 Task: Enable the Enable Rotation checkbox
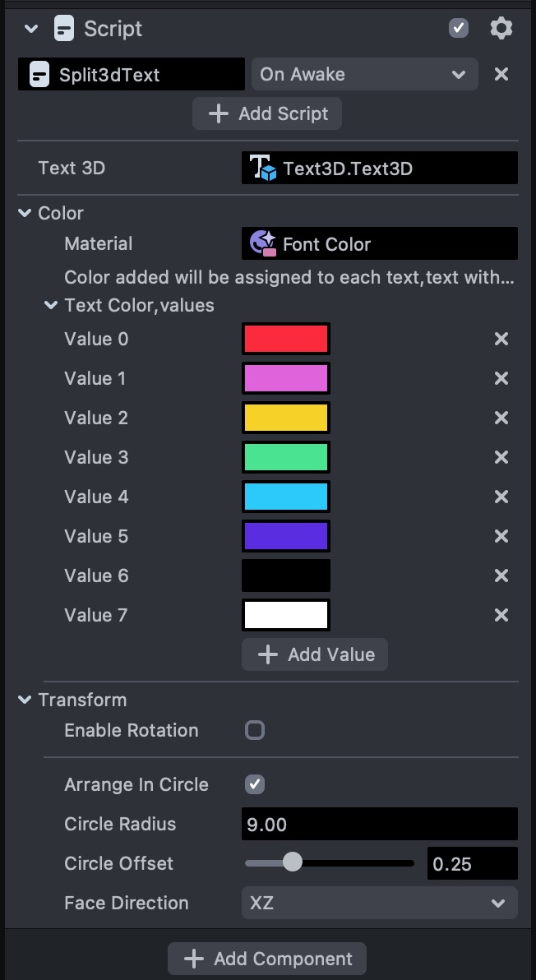pos(255,730)
